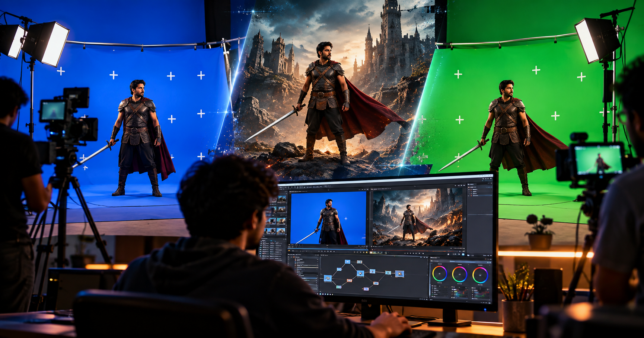The image size is (644, 338).
Task: Select the green node at graph's lower left
Action: tap(339, 287)
